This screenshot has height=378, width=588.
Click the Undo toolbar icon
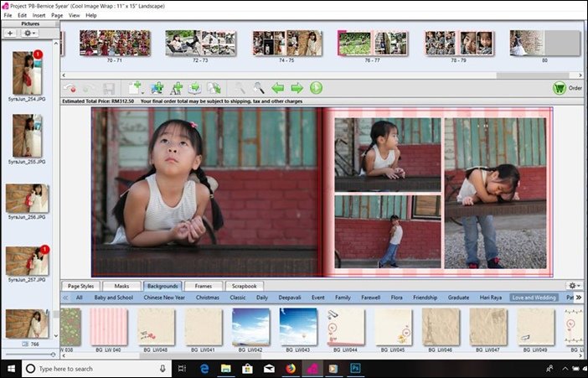click(70, 88)
